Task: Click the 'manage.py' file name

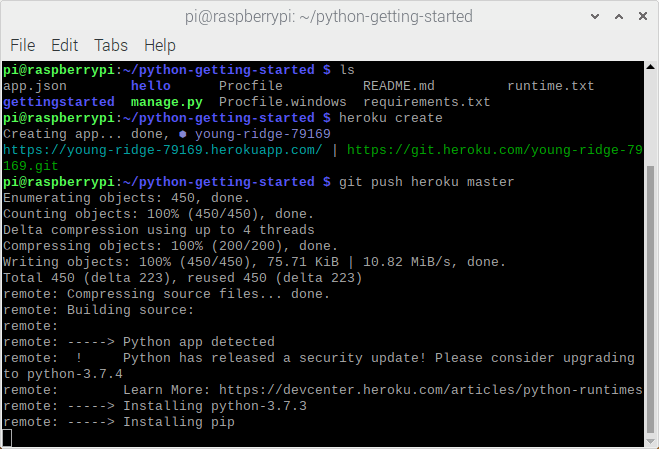Action: point(166,102)
